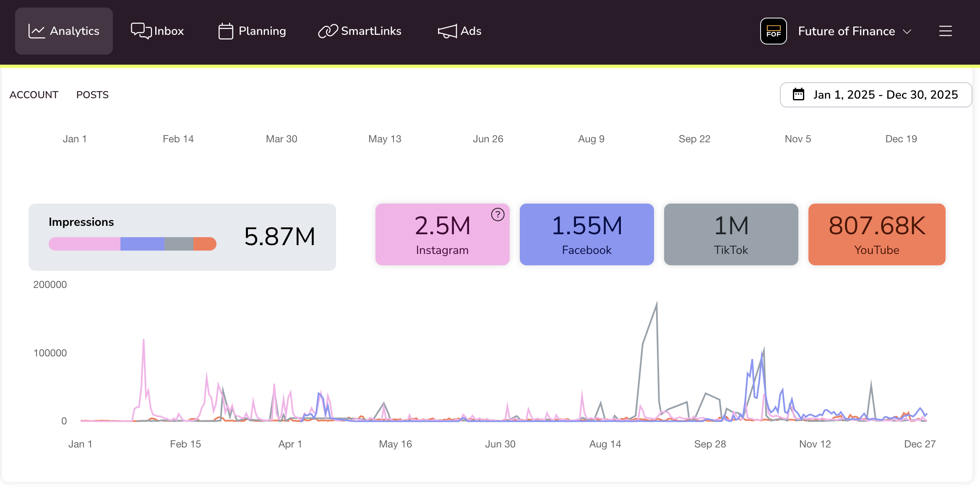The image size is (980, 497).
Task: Select the TikTok 1M card
Action: (x=731, y=234)
